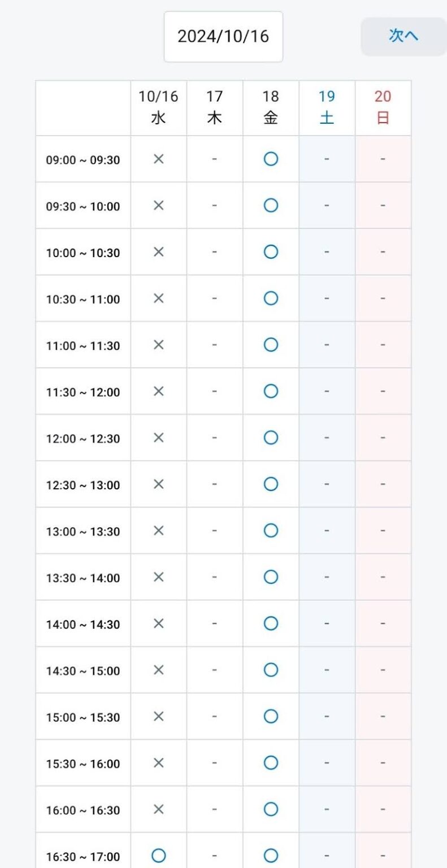Click Wednesday 12:00 ~ 12:30 X mark
The image size is (447, 868).
tap(159, 437)
